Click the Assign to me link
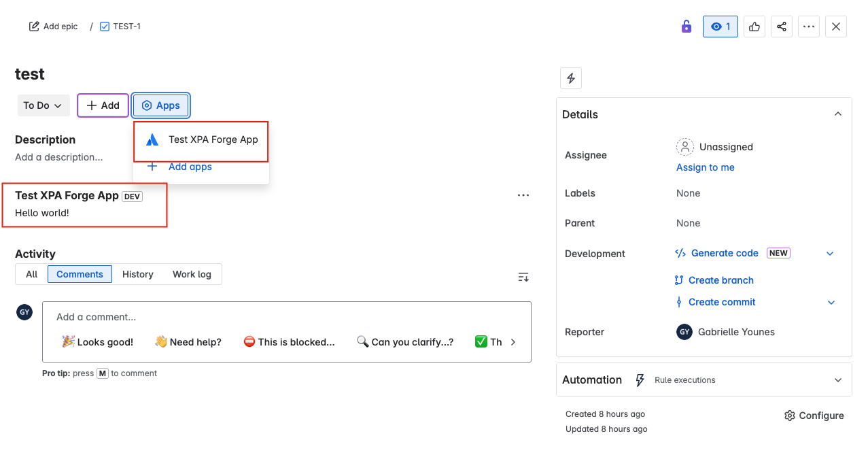 [x=705, y=167]
